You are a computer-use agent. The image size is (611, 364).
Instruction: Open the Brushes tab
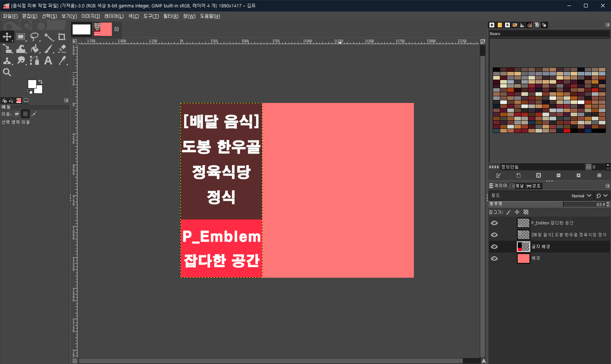492,25
